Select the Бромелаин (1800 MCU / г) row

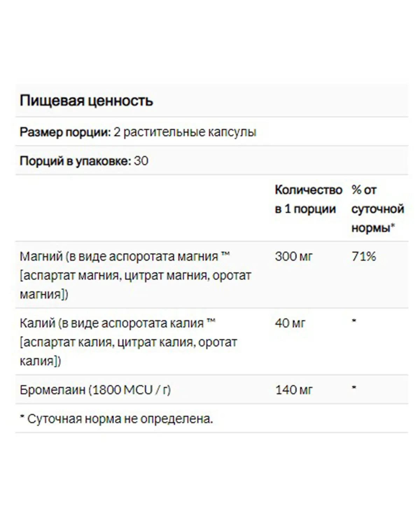pyautogui.click(x=212, y=390)
